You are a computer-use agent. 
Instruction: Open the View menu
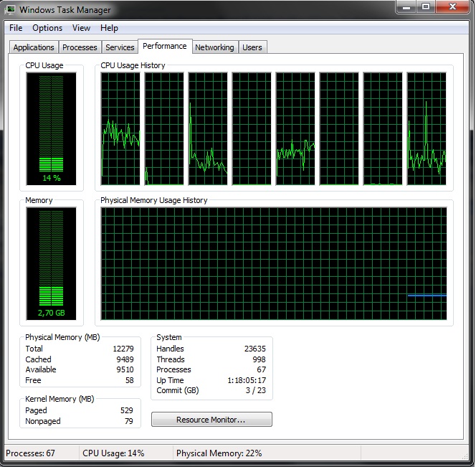click(x=81, y=28)
